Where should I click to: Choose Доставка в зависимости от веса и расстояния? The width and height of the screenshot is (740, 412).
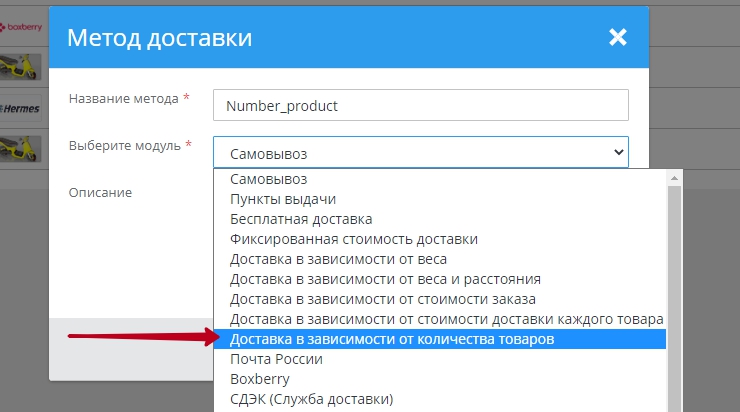click(x=385, y=279)
